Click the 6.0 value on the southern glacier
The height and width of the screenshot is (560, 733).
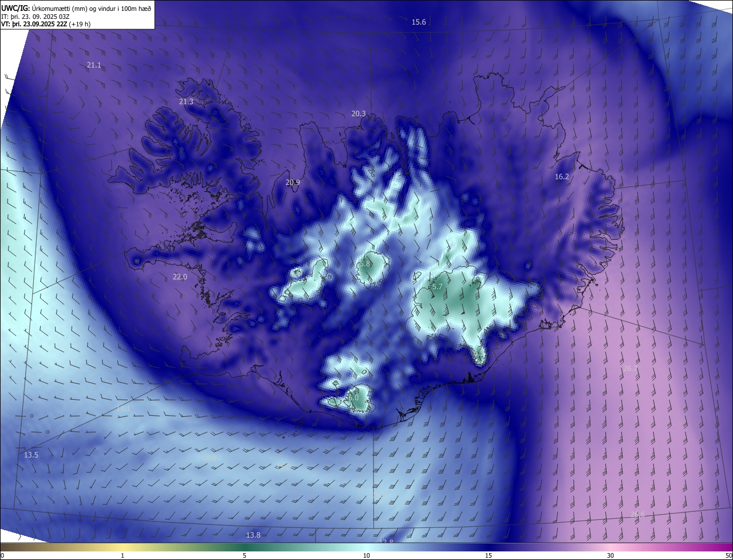point(353,397)
